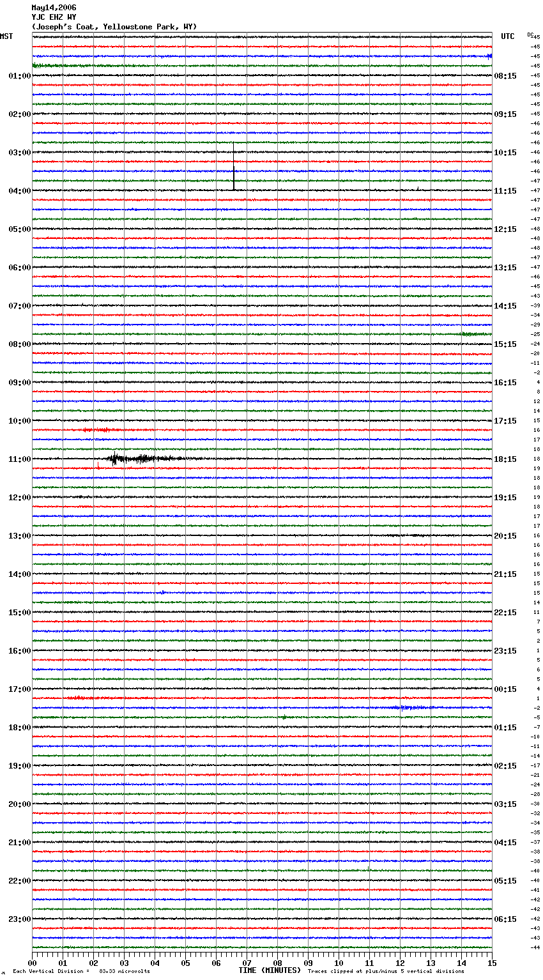Click the "19:00" MST hour label
Image resolution: width=543 pixels, height=980 pixels.
(x=20, y=766)
